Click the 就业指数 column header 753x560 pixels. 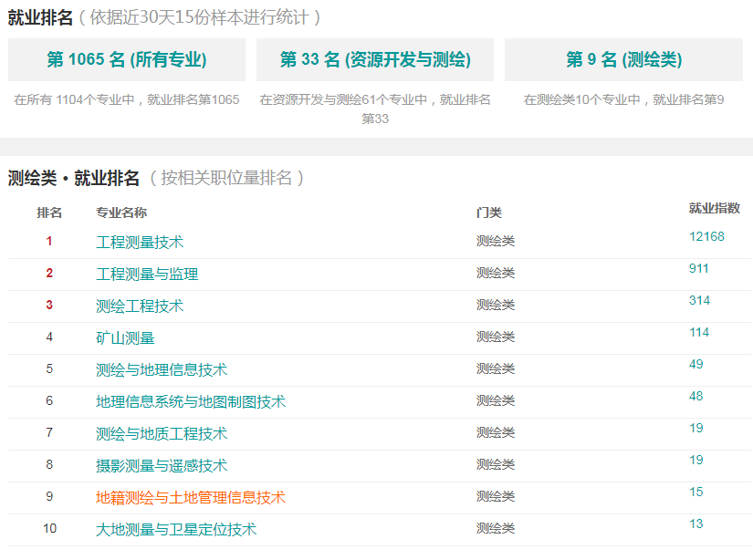click(714, 208)
